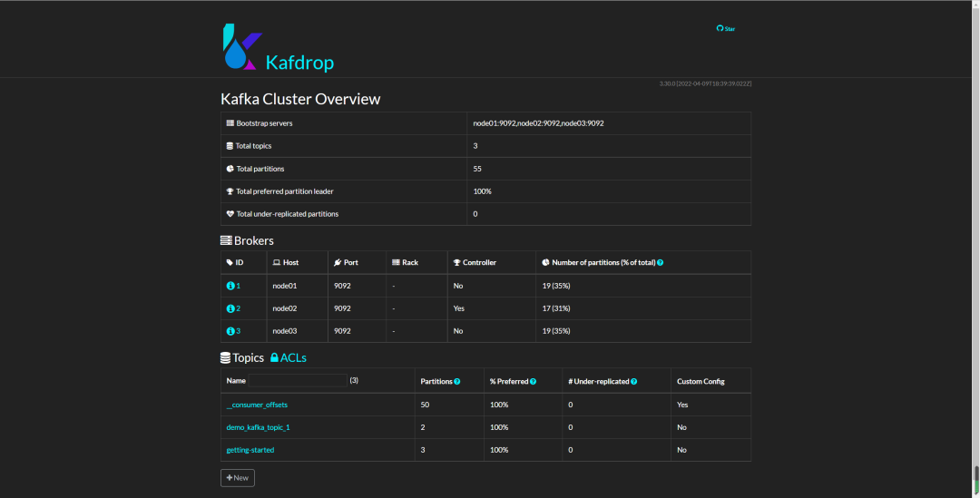This screenshot has width=980, height=498.
Task: Click partitions count 50 for __consumer_offsets
Action: tap(425, 405)
